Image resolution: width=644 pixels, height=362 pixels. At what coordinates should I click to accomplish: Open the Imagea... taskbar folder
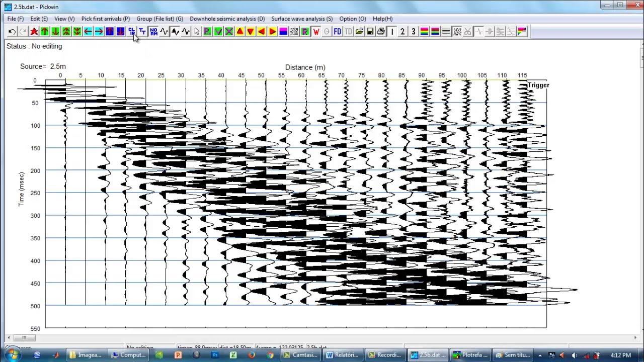86,355
